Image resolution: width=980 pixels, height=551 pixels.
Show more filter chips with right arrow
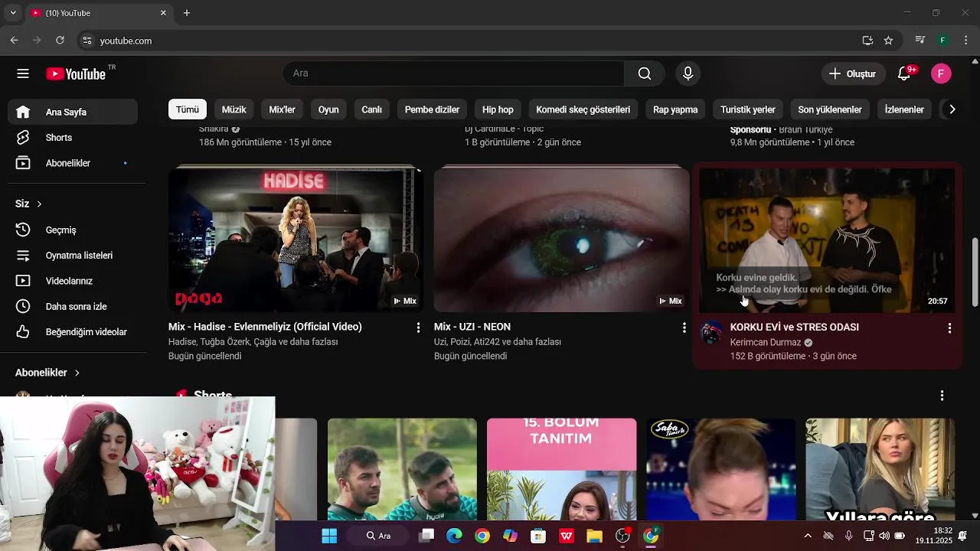952,109
